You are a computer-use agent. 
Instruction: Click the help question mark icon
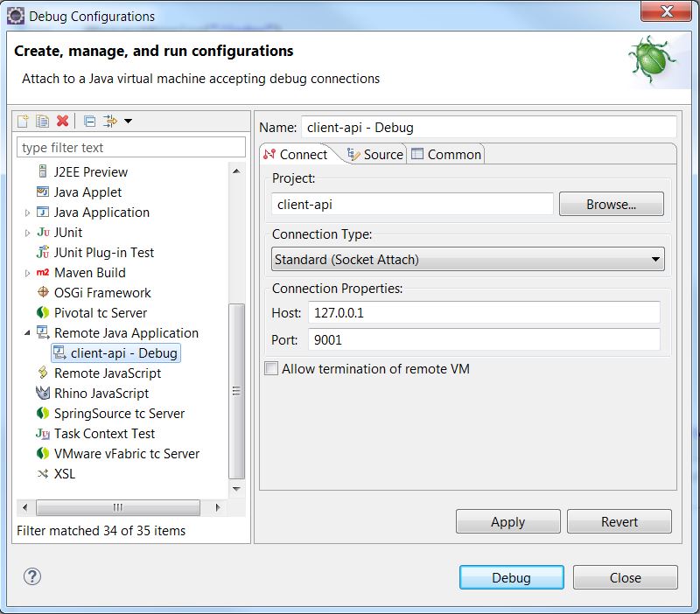point(32,576)
